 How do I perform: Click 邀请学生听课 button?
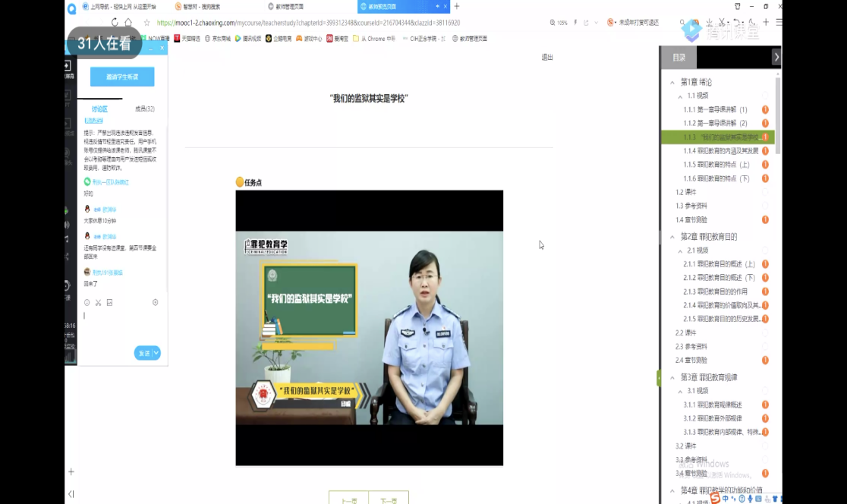tap(122, 77)
